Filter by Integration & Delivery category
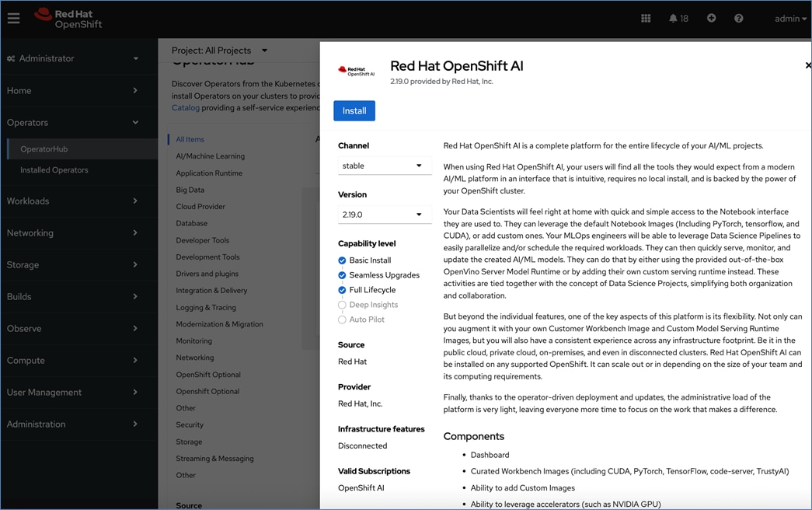The image size is (812, 510). (x=211, y=291)
